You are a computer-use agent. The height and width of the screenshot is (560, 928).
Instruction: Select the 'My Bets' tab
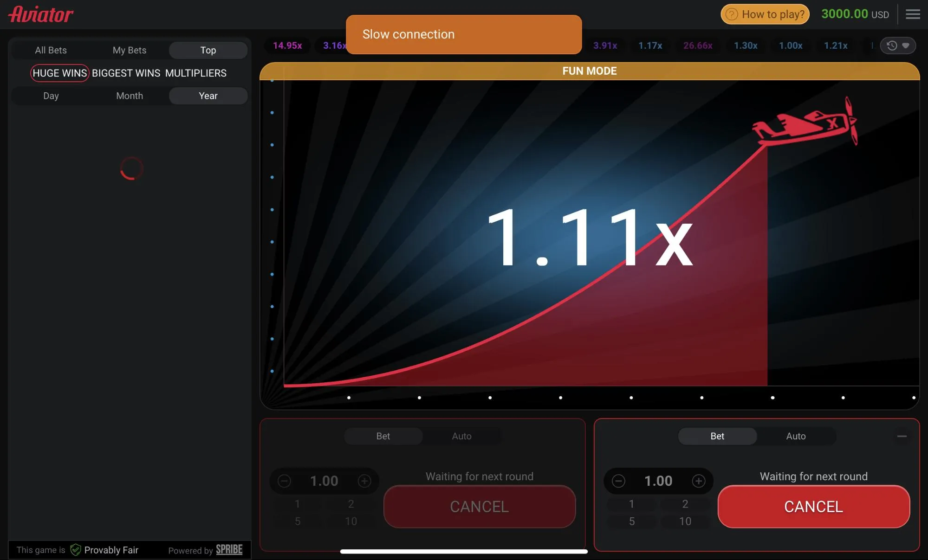tap(129, 50)
